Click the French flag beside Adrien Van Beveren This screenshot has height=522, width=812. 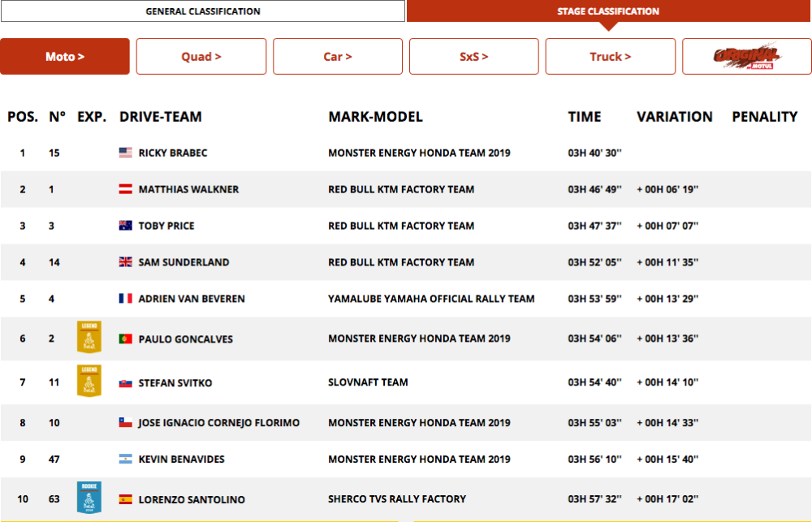point(127,298)
